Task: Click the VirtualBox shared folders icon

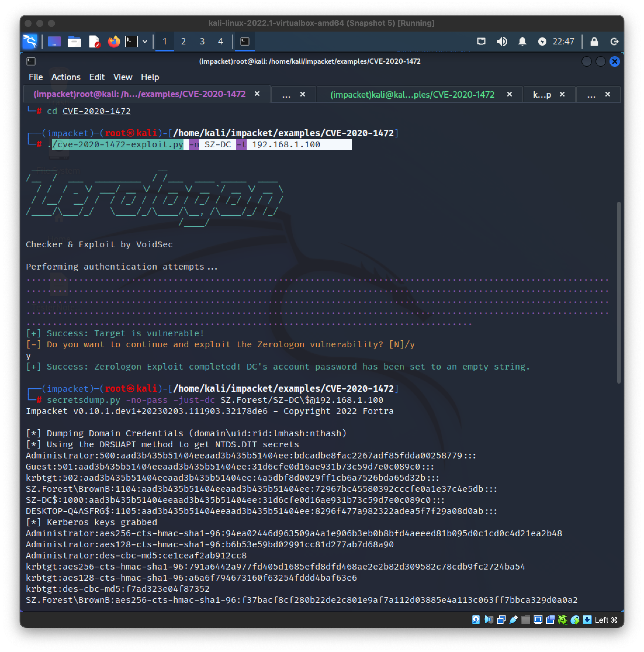Action: tap(525, 620)
